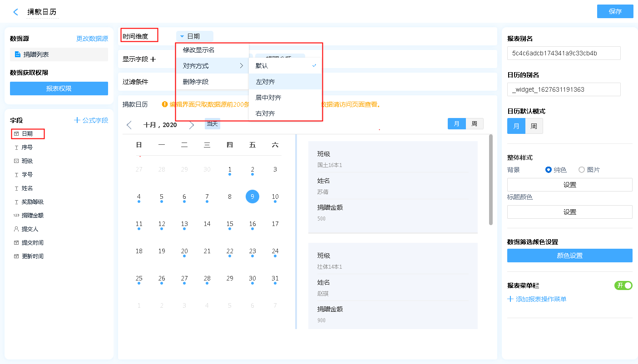Click the 报表别名 input field
Screen dimensions: 638x364
click(x=564, y=53)
